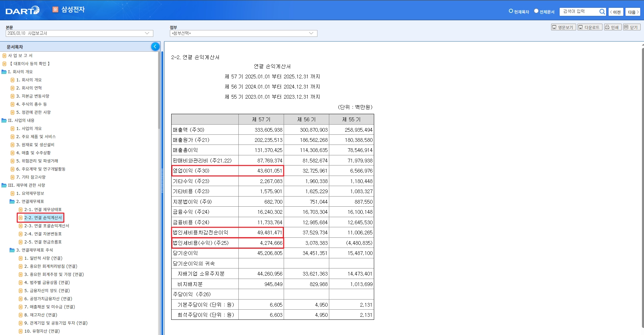
Task: Open the 본문 document dropdown
Action: pyautogui.click(x=79, y=33)
